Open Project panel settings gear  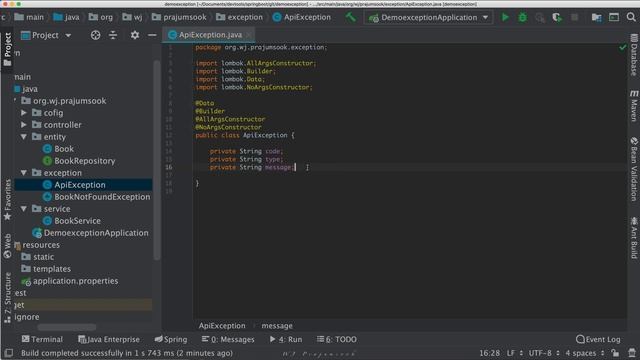click(x=135, y=35)
